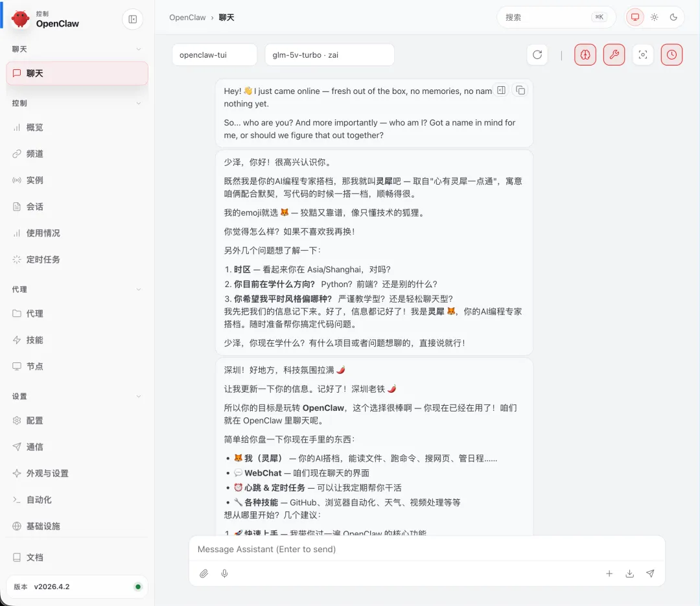Viewport: 700px width, 606px height.
Task: Switch to light theme sun icon
Action: [654, 17]
